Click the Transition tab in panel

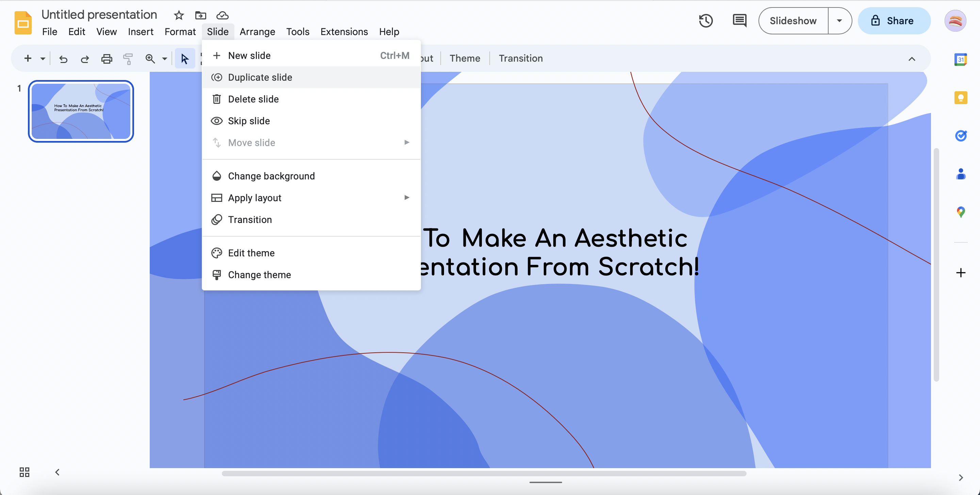[x=521, y=59]
